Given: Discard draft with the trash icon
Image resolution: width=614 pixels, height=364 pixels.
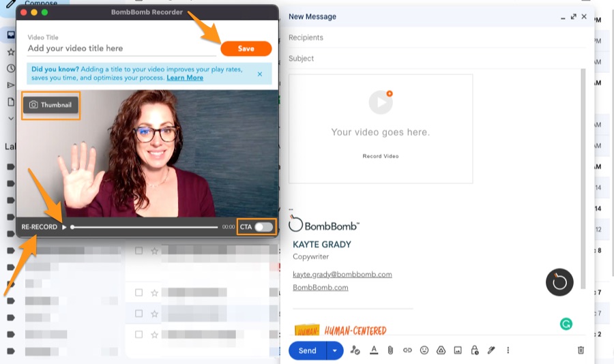Looking at the screenshot, I should [581, 350].
